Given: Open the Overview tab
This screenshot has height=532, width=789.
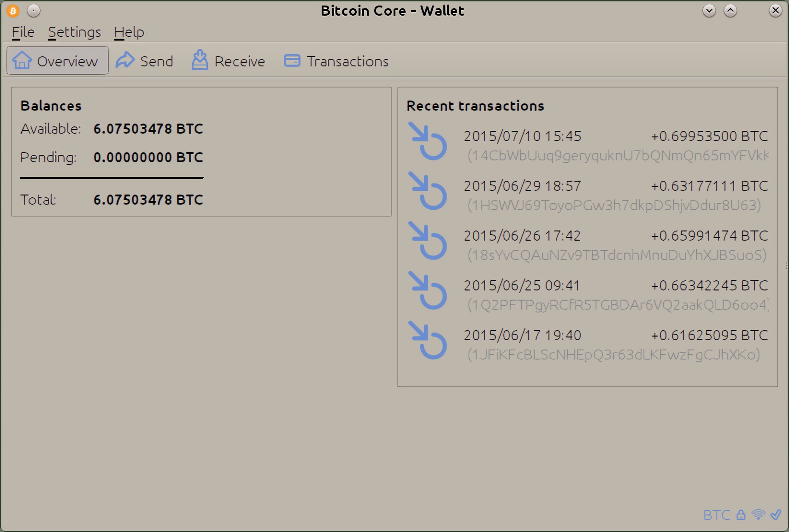Looking at the screenshot, I should pyautogui.click(x=58, y=60).
